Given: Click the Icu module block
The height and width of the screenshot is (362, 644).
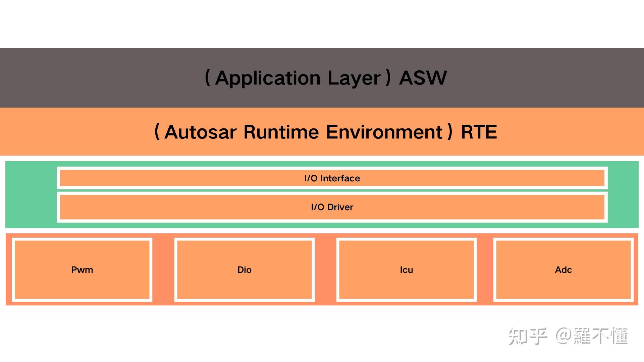Looking at the screenshot, I should click(x=406, y=269).
